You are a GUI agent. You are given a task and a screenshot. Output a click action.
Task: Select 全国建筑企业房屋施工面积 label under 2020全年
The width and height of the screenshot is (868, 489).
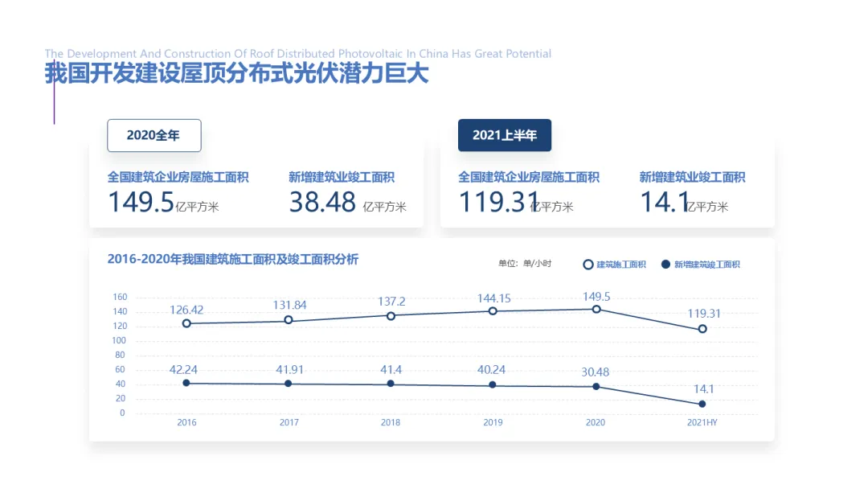pos(178,177)
